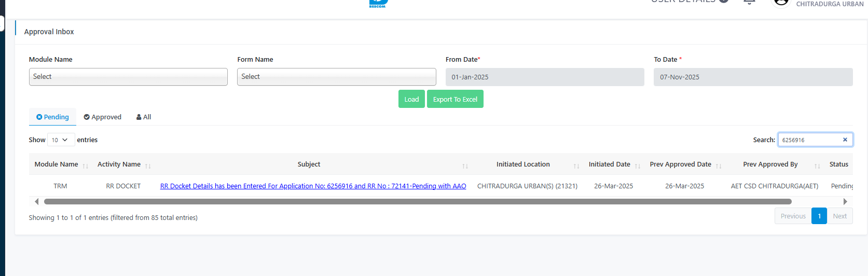Click the Showing 1 to 1 entries text

coord(113,217)
